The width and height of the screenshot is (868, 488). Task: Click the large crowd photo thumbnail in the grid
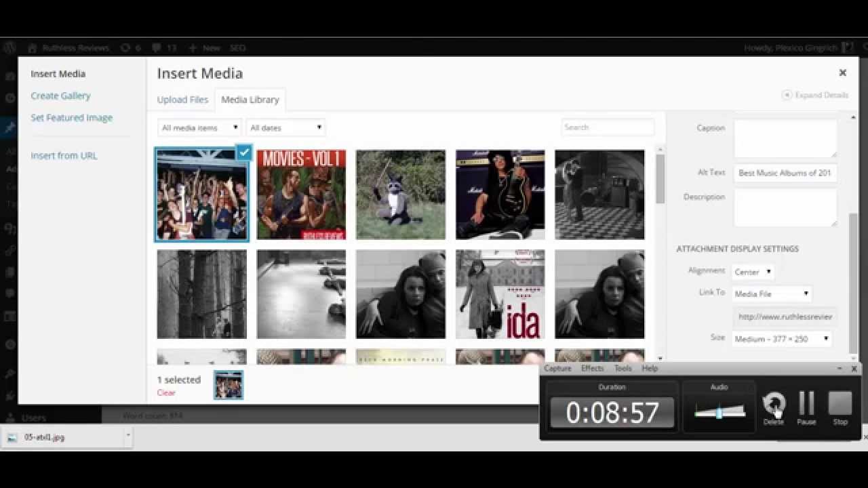point(202,195)
